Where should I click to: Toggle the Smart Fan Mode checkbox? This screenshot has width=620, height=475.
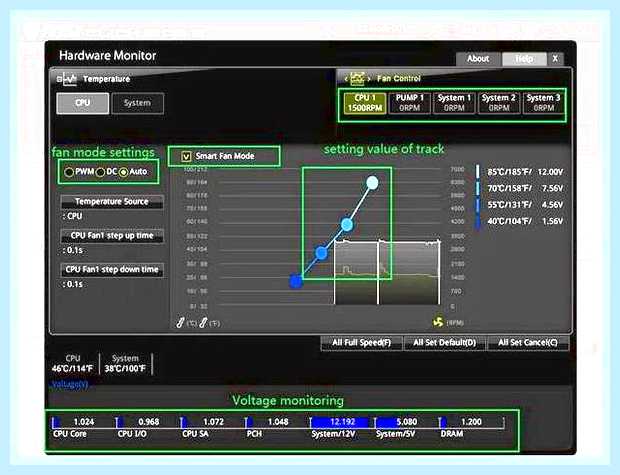click(186, 156)
